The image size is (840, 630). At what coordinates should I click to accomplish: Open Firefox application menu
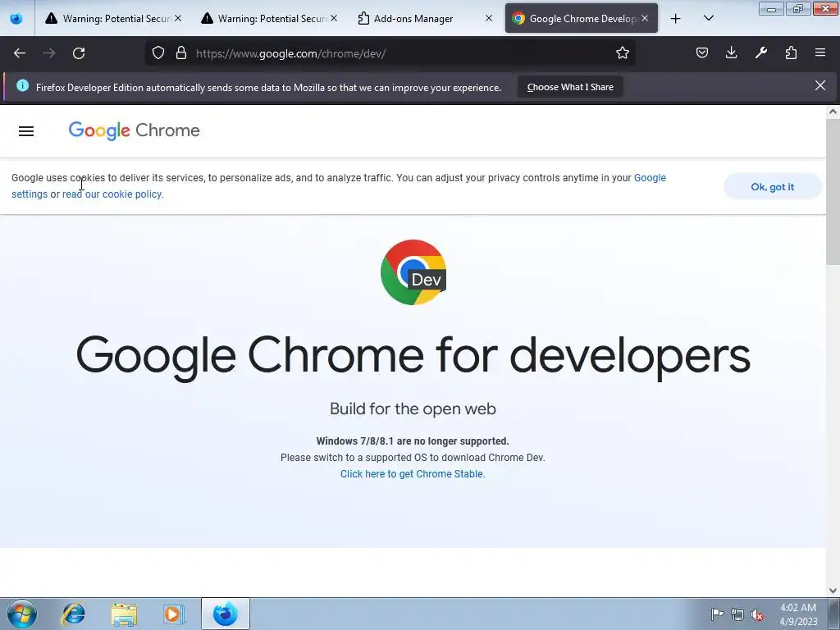[820, 52]
